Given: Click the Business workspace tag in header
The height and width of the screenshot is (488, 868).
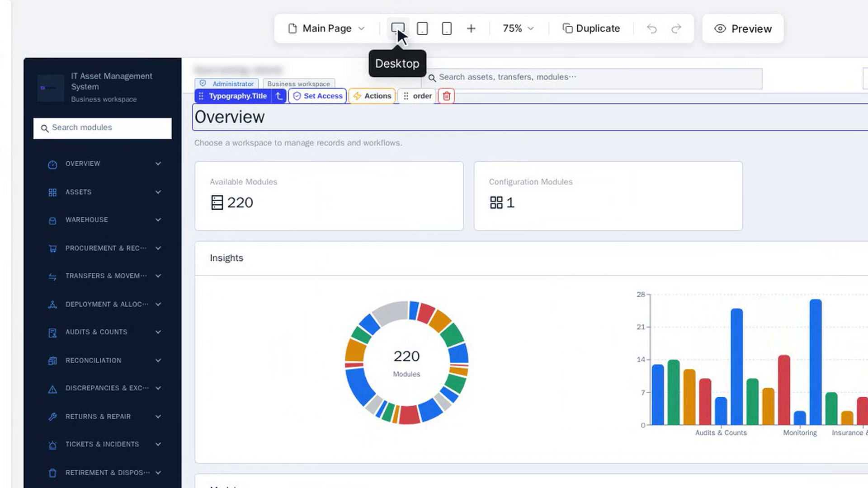Looking at the screenshot, I should (299, 84).
